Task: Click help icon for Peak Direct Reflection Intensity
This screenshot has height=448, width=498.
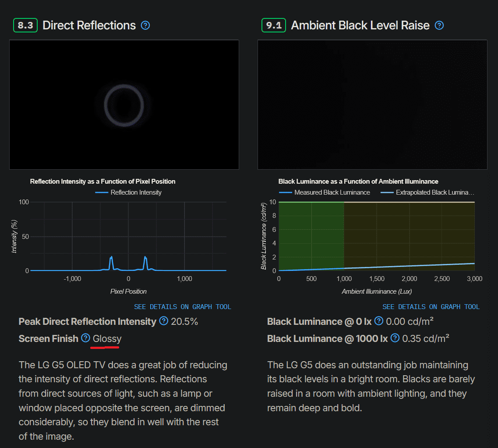Action: pyautogui.click(x=164, y=321)
